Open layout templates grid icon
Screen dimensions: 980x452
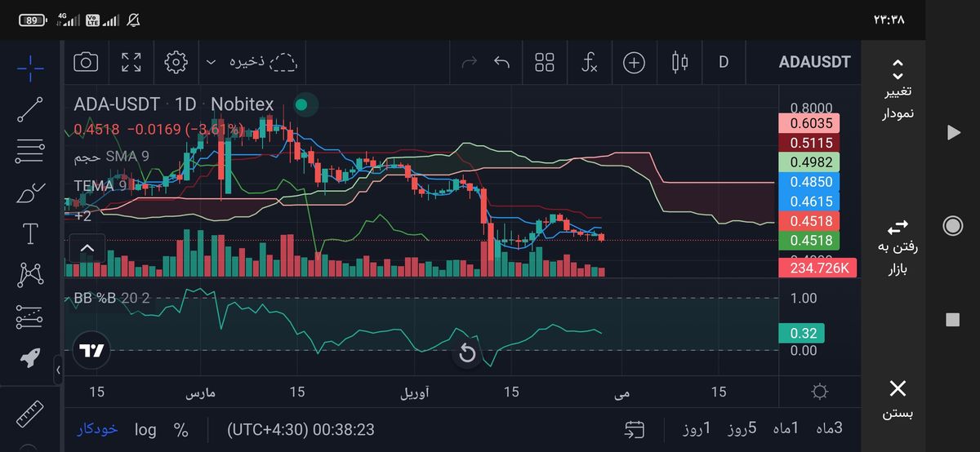(544, 62)
